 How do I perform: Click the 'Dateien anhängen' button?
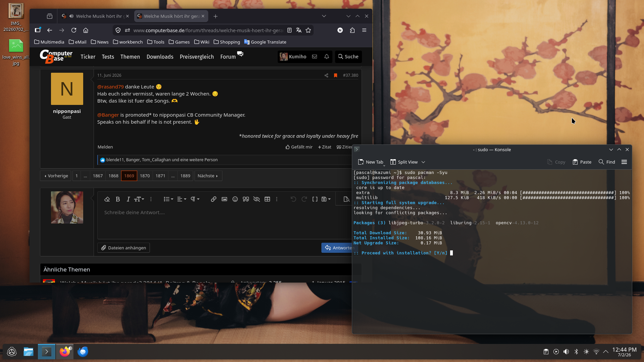[124, 248]
